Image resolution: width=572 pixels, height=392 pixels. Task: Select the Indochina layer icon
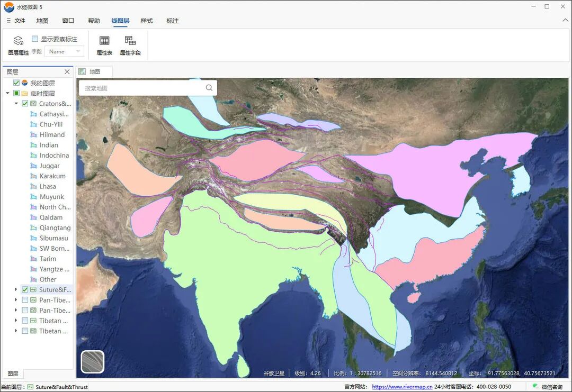pos(33,156)
